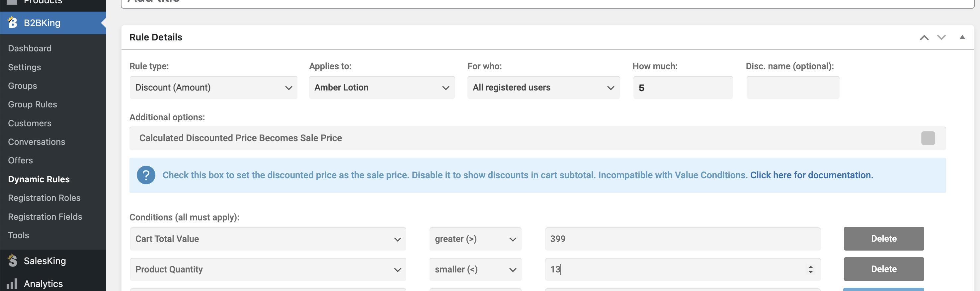Click the Analytics bar chart icon
Image resolution: width=980 pixels, height=291 pixels.
click(x=12, y=284)
